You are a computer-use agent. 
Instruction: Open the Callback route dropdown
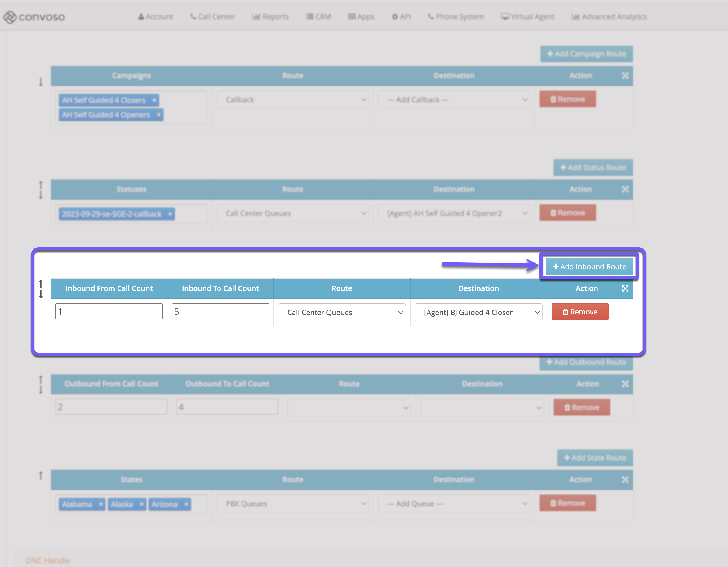tap(292, 99)
